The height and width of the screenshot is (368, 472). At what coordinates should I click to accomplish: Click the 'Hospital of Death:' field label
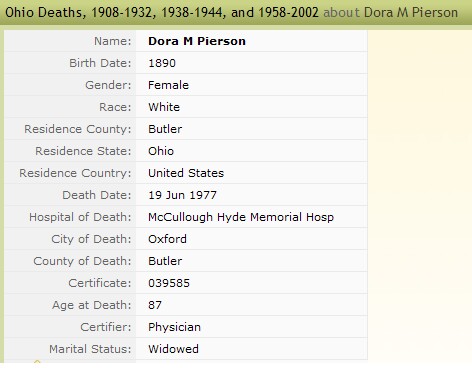coord(80,217)
